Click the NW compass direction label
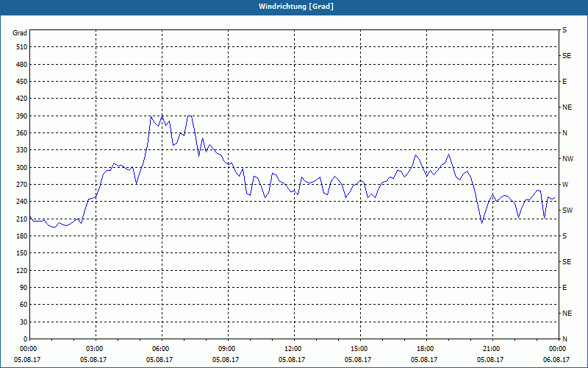The image size is (588, 368). coord(567,159)
